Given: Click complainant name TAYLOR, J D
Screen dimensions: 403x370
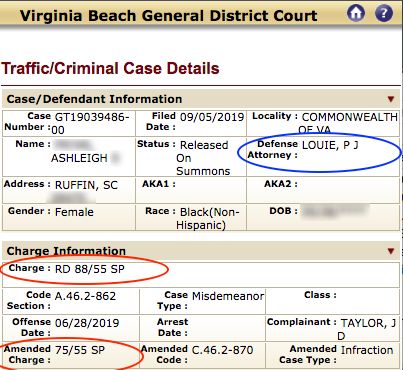Looking at the screenshot, I should [x=368, y=329].
